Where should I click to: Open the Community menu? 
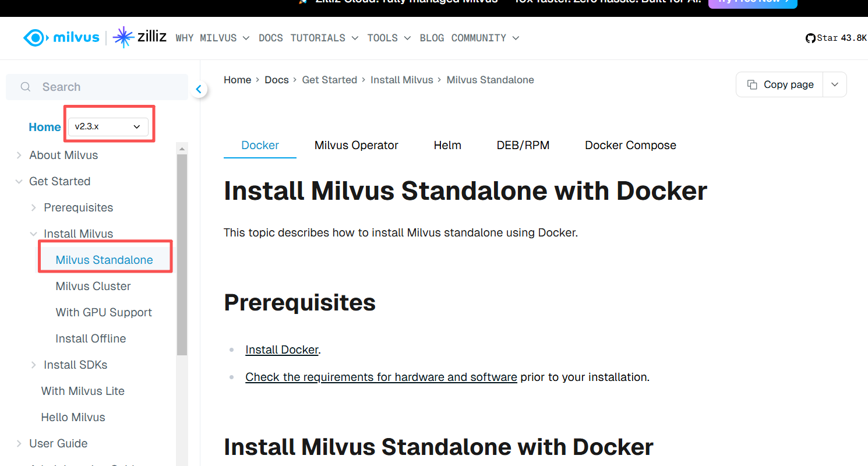pos(485,38)
